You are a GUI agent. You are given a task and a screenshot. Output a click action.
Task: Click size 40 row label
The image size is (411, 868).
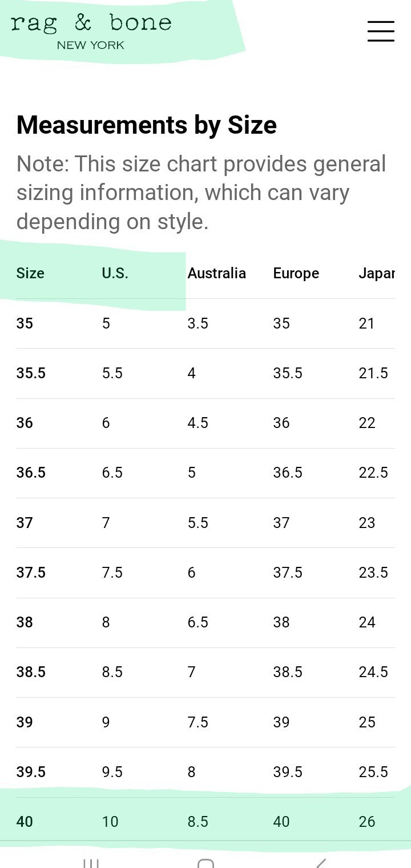pyautogui.click(x=25, y=822)
